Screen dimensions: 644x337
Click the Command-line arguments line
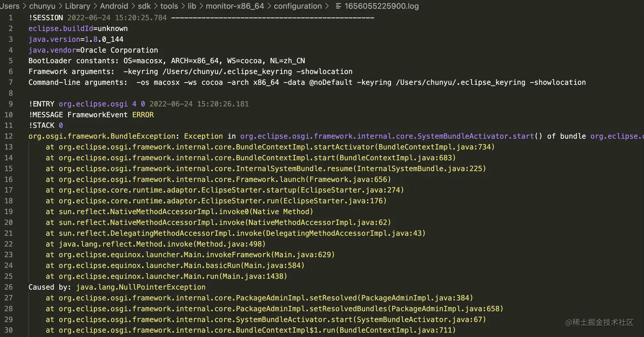coord(307,82)
